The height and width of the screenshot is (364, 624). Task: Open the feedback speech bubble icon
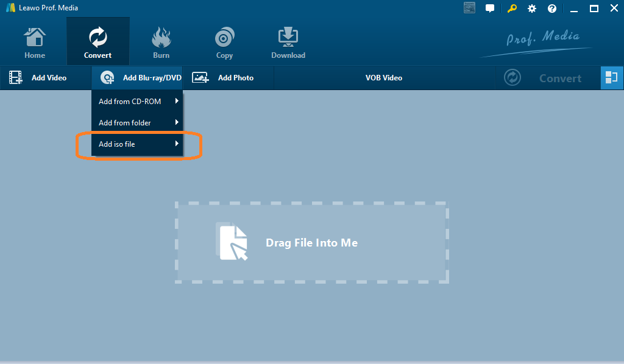coord(490,9)
